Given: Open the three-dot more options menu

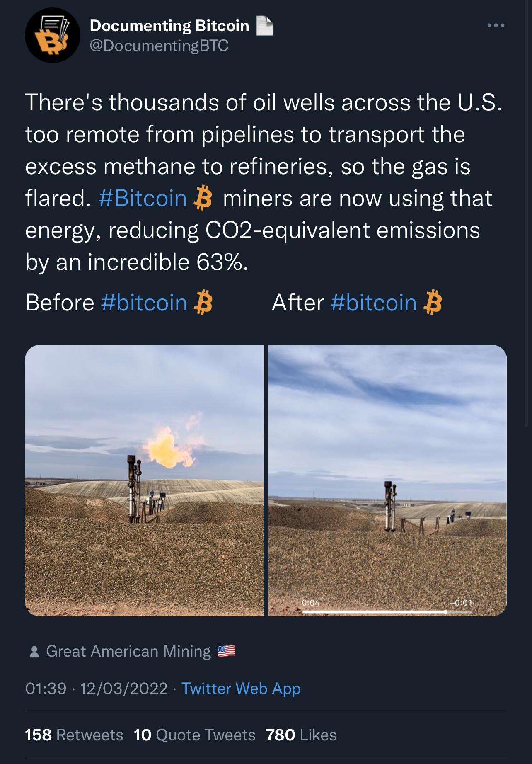Looking at the screenshot, I should click(496, 26).
